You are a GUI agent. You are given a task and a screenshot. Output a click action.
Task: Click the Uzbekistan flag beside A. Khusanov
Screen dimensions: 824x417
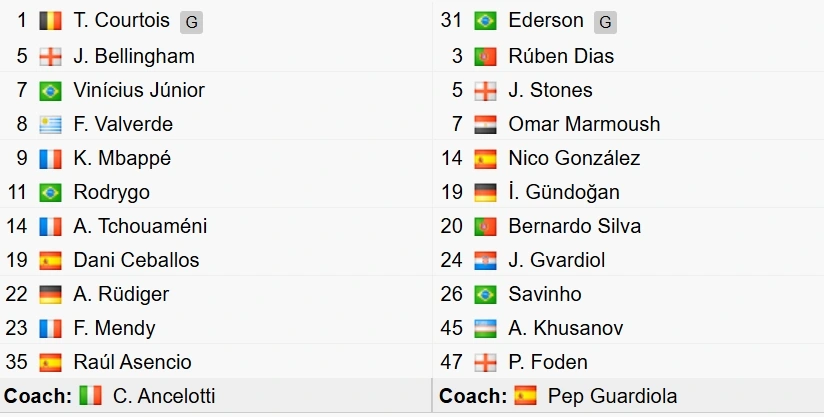click(x=485, y=328)
